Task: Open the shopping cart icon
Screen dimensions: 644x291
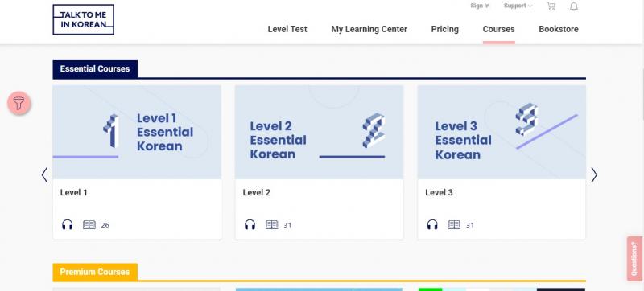Action: click(x=551, y=6)
